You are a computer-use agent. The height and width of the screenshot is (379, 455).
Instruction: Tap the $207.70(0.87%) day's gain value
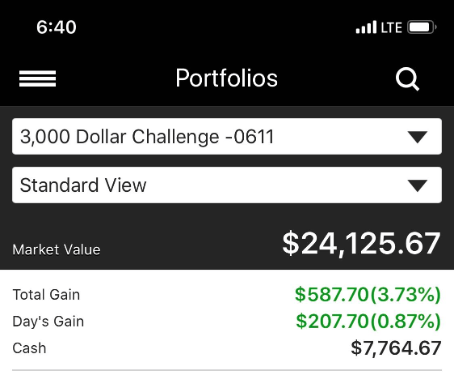368,321
